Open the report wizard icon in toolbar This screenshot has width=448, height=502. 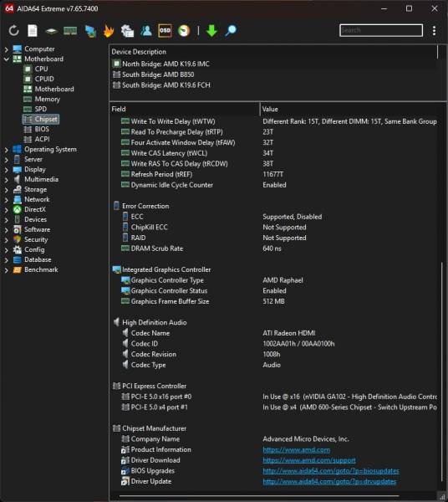point(127,31)
